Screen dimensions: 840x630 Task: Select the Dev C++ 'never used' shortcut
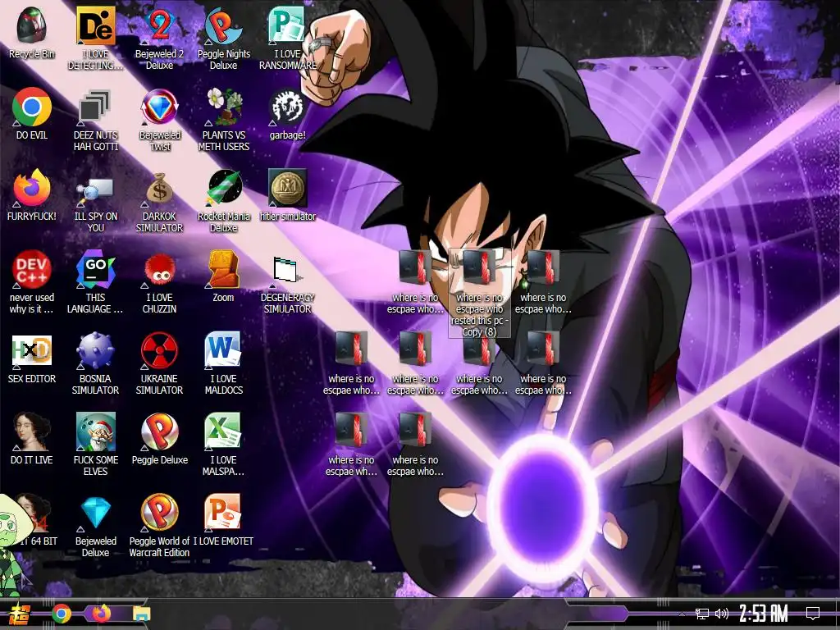pos(32,282)
